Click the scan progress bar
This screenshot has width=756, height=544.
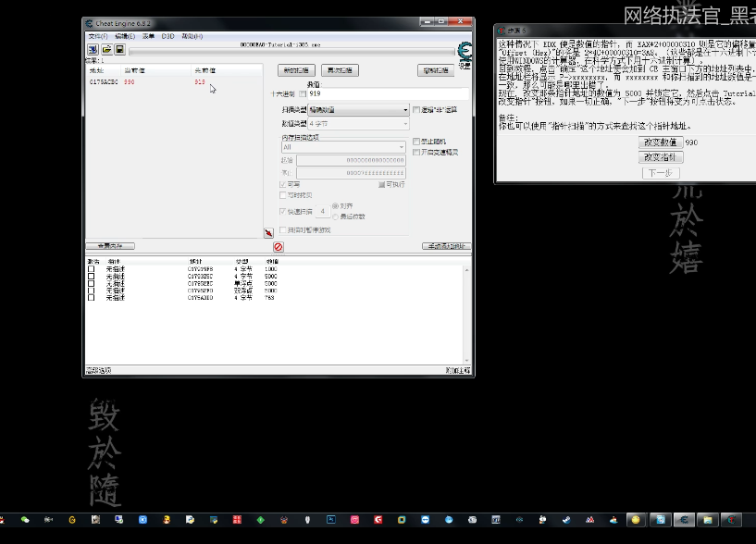[x=291, y=52]
